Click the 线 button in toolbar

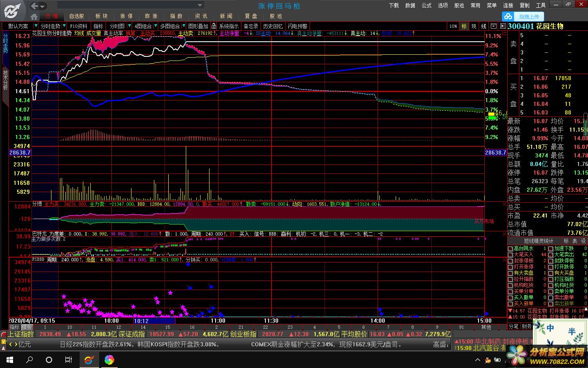coord(483,26)
